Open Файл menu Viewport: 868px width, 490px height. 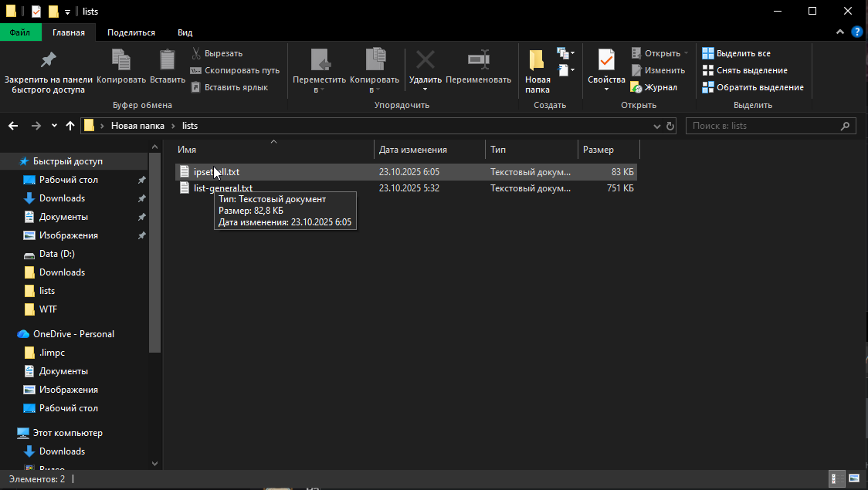(20, 32)
